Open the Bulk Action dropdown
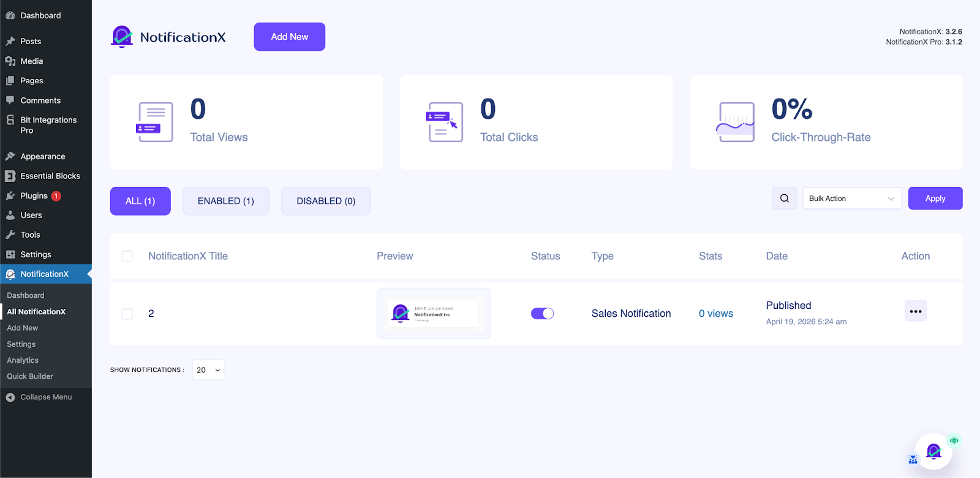 [x=852, y=198]
